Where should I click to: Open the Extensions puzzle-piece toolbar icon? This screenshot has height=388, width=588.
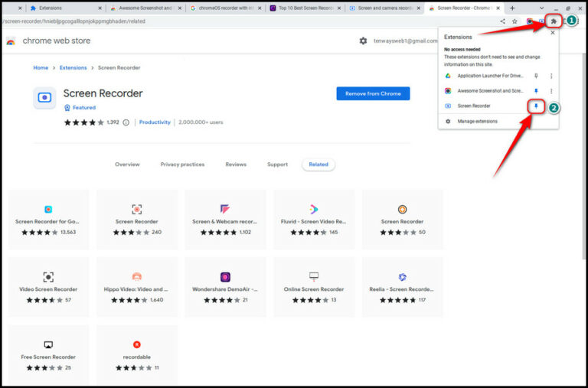(x=554, y=21)
